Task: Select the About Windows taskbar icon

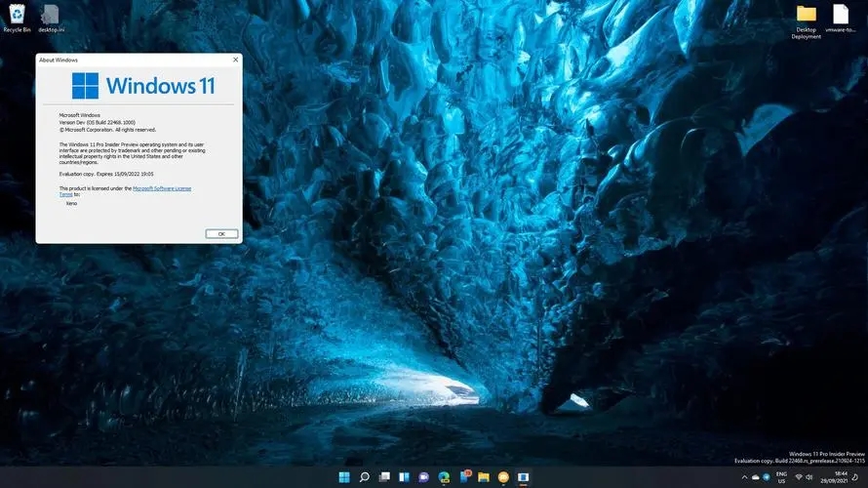Action: [523, 477]
